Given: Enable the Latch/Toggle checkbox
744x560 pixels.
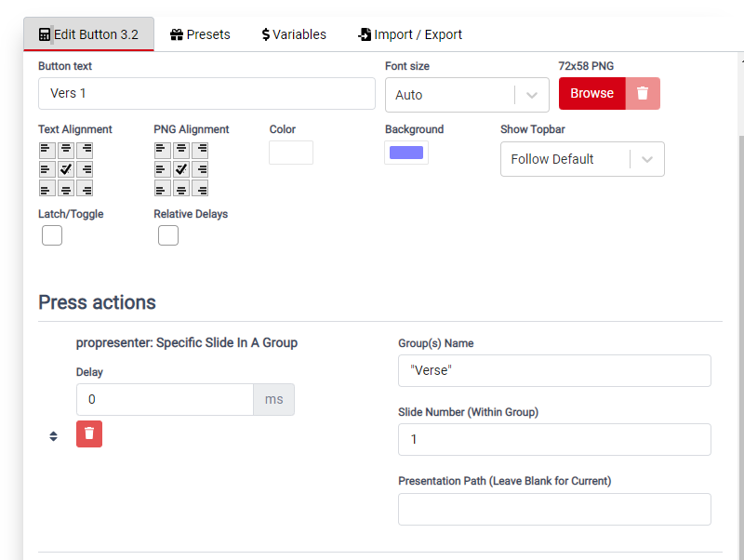Looking at the screenshot, I should click(51, 234).
